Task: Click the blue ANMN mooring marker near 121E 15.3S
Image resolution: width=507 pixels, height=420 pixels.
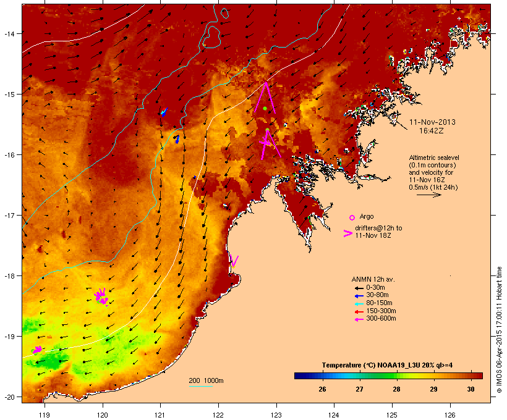Action: tap(164, 112)
